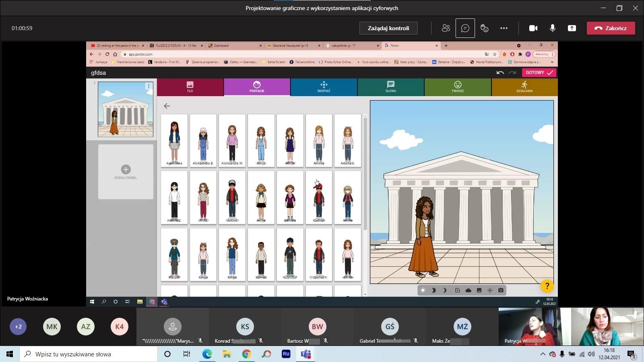
Task: Select the Lena character
Action: (x=348, y=255)
